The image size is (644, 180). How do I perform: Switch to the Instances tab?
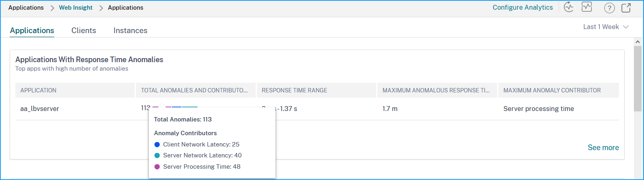pos(130,30)
